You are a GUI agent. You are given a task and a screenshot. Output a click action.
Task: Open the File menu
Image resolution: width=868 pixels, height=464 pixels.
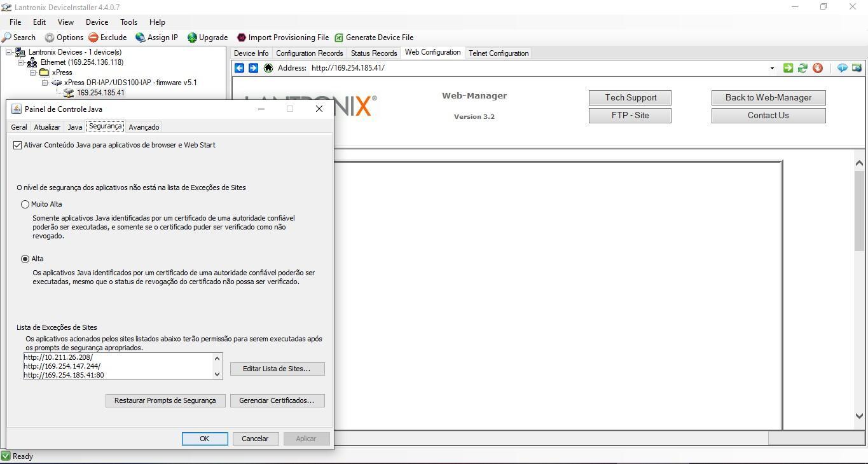pos(15,22)
